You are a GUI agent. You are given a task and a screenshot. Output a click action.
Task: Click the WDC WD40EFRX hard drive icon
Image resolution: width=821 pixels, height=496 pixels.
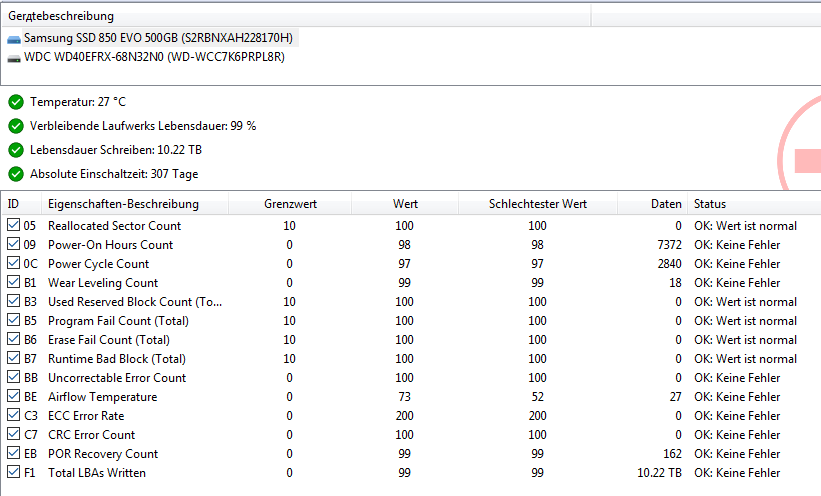14,58
